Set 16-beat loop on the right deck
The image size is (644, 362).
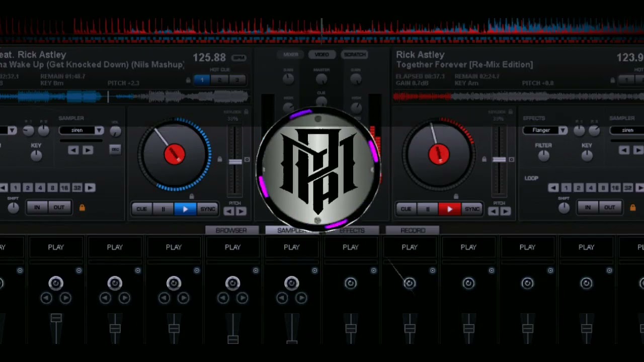pyautogui.click(x=615, y=188)
